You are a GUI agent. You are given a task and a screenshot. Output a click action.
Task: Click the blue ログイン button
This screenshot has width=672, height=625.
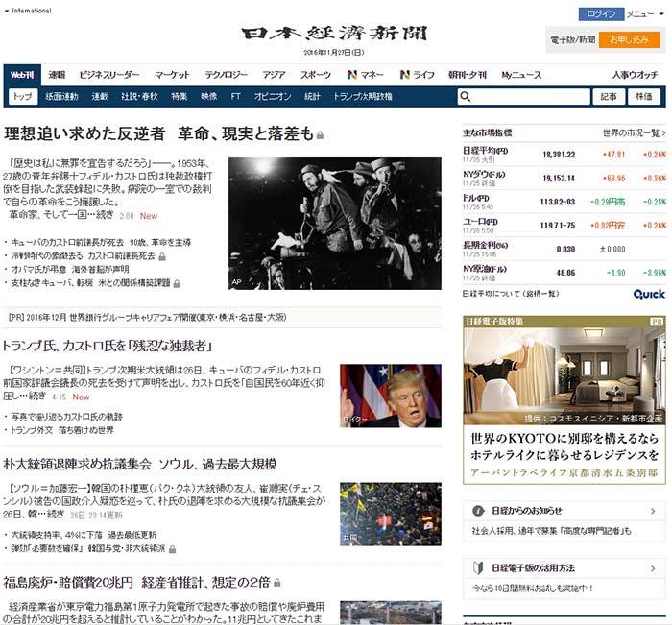coord(601,14)
